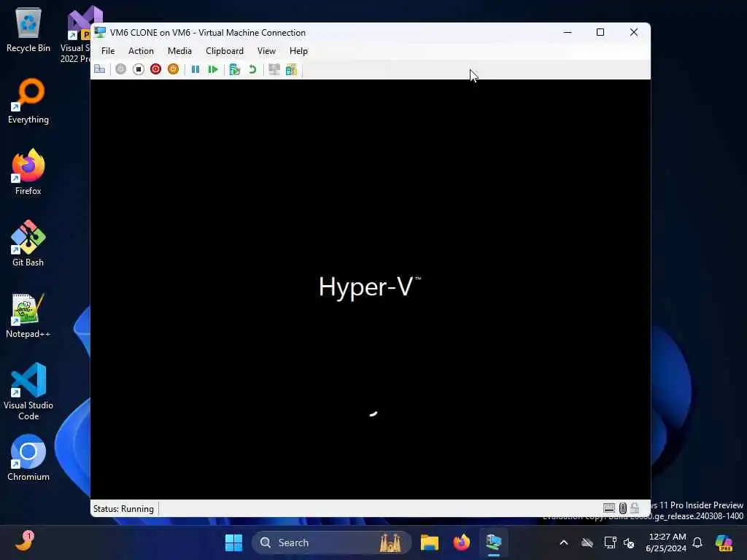Screen dimensions: 747x560
Task: Pause the virtual machine
Action: (x=196, y=69)
